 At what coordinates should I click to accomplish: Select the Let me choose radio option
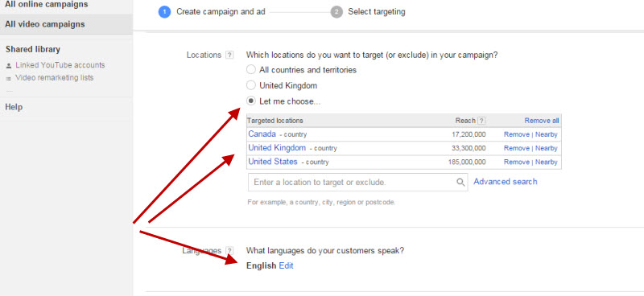[x=251, y=101]
